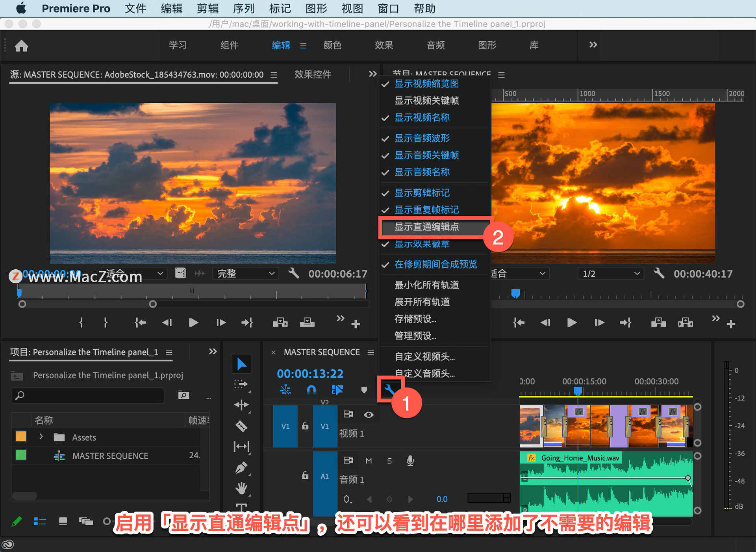Viewport: 756px width, 552px height.
Task: Click the Home icon
Action: click(x=22, y=46)
